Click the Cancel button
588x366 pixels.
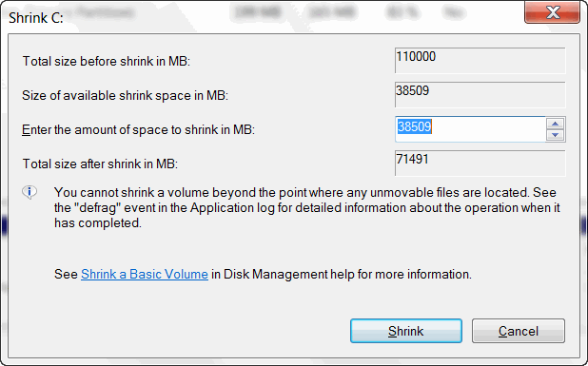click(519, 331)
